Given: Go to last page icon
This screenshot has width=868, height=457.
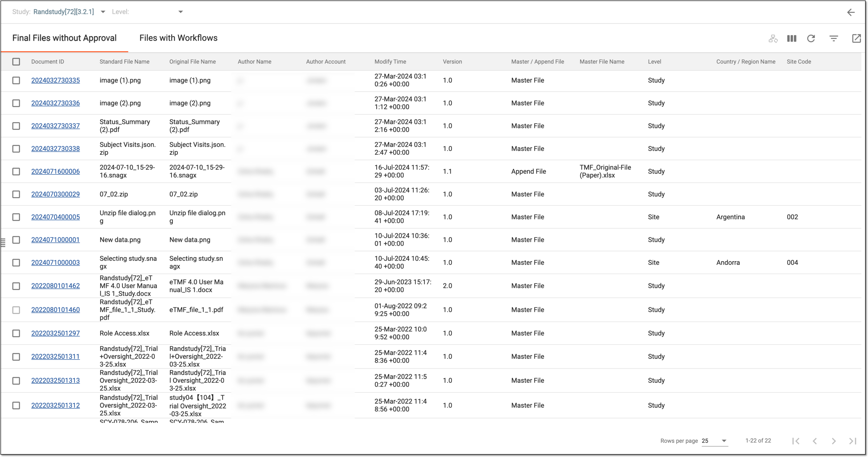Looking at the screenshot, I should (x=853, y=441).
